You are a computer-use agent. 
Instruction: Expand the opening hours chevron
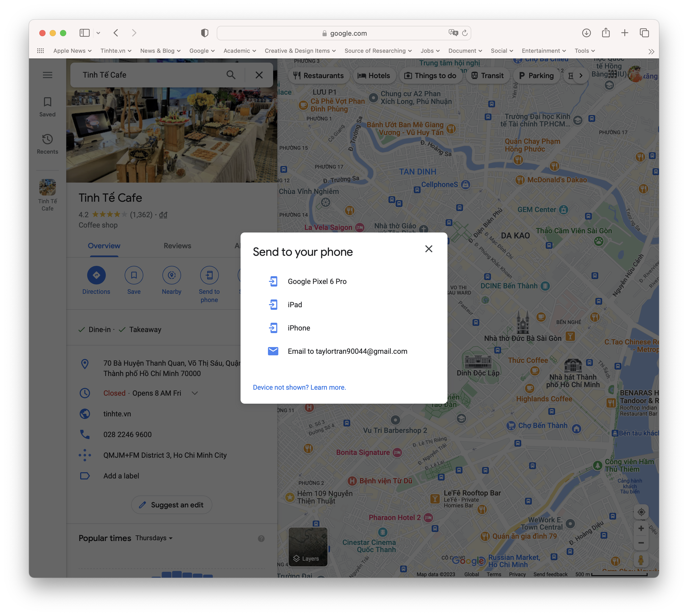click(x=195, y=393)
